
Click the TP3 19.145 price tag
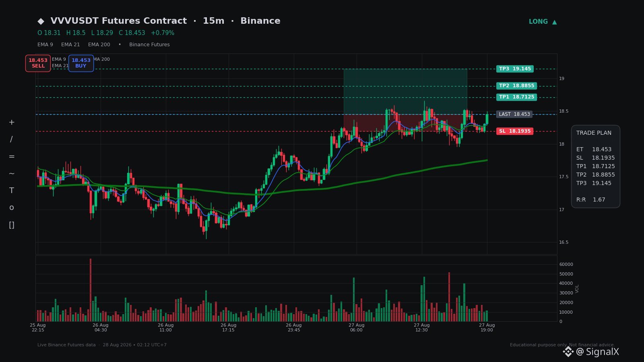coord(515,69)
